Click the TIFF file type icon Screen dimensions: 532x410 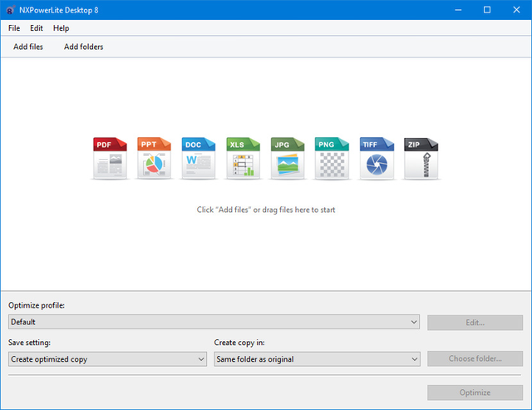click(x=377, y=158)
